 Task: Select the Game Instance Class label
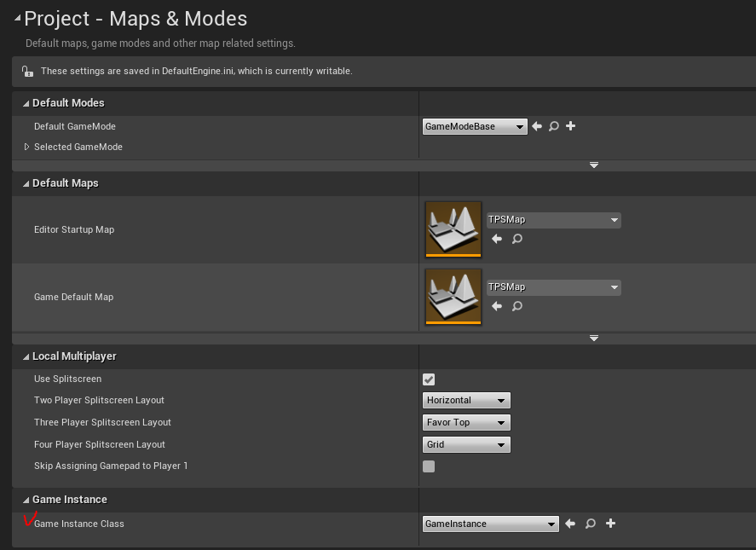click(x=79, y=524)
